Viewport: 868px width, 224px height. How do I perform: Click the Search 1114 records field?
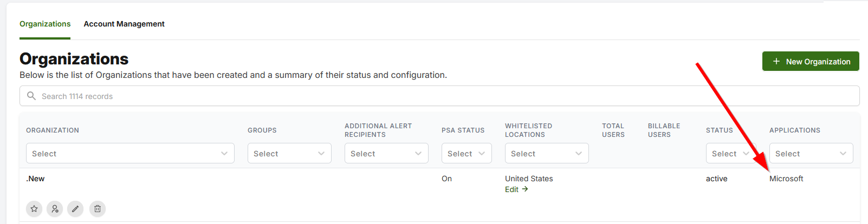pos(439,96)
